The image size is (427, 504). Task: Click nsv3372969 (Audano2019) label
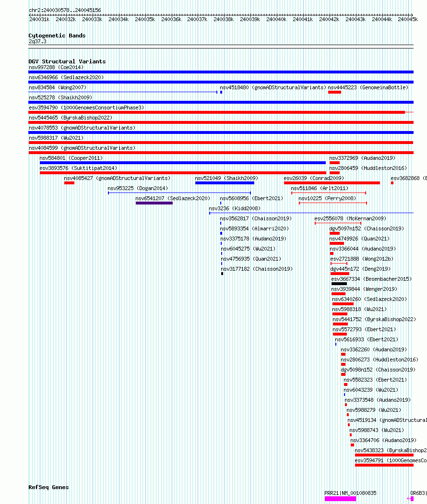pos(362,158)
